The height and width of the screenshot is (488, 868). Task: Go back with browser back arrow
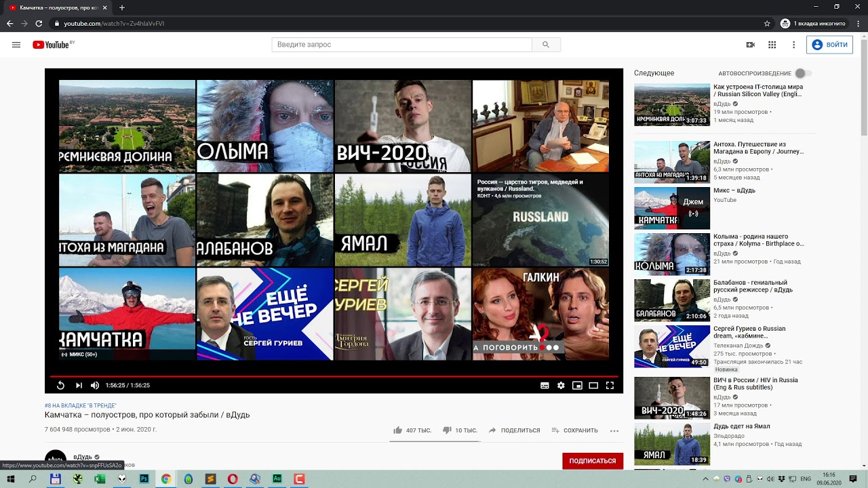pos(9,23)
